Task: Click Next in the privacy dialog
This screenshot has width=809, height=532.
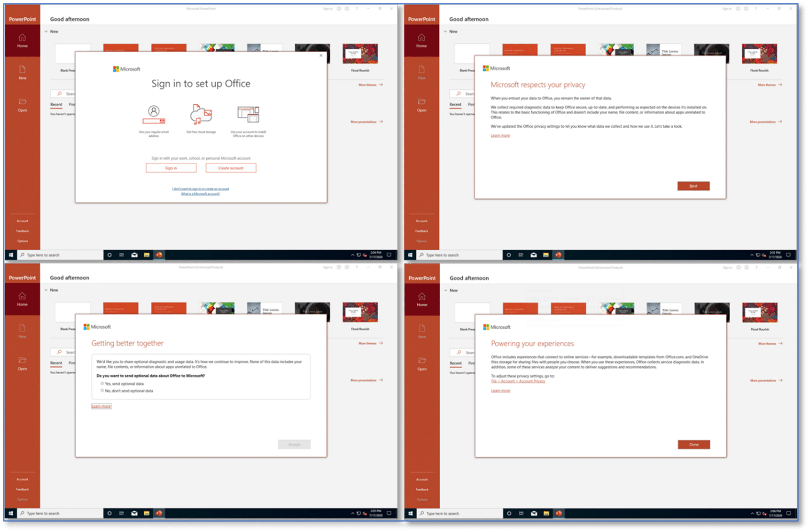Action: point(693,186)
